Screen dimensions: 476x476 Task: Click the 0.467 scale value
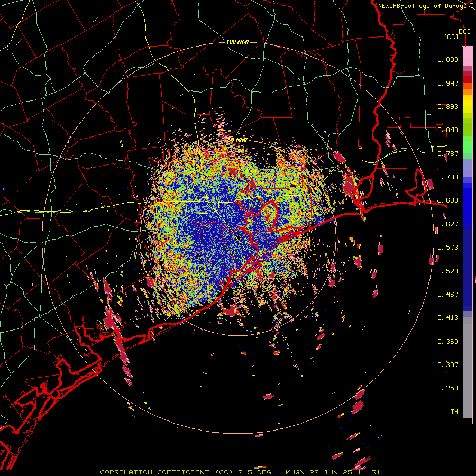(x=448, y=295)
